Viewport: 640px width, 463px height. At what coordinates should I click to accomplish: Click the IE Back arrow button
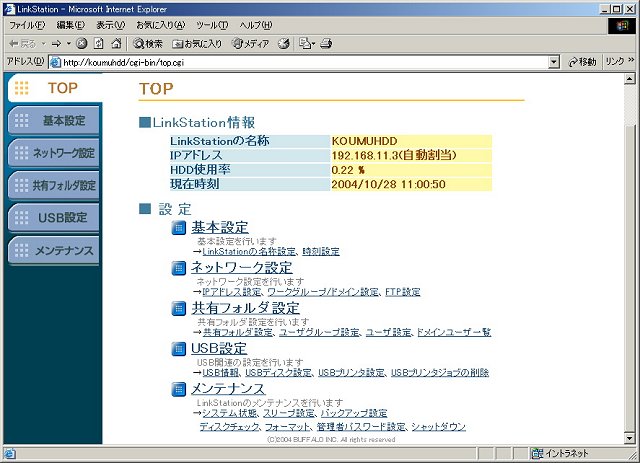point(22,43)
